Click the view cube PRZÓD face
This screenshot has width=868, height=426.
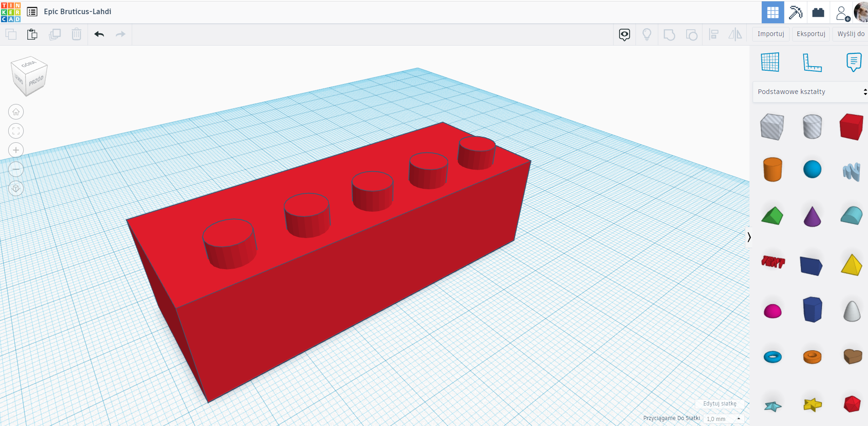36,81
